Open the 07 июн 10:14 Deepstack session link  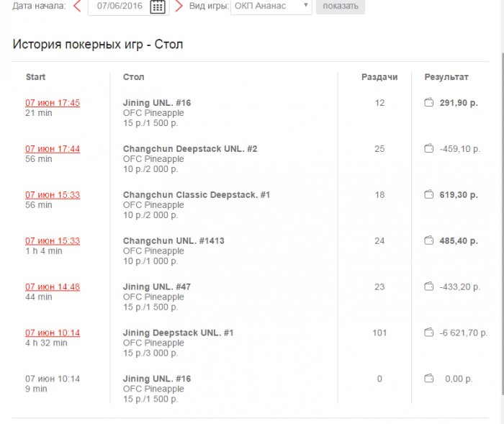(53, 333)
